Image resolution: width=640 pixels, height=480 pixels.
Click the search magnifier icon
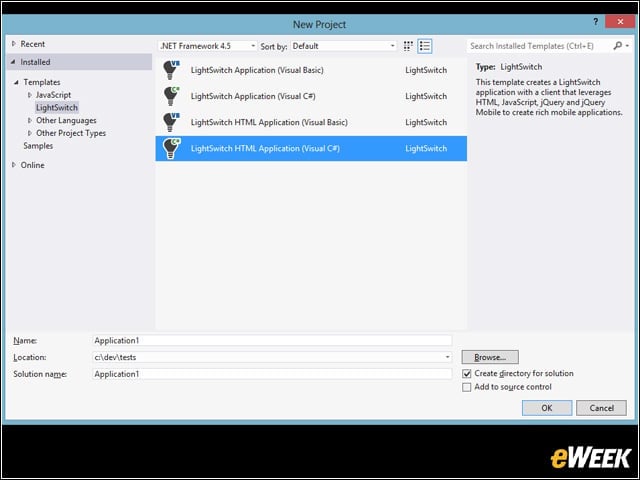[x=618, y=46]
